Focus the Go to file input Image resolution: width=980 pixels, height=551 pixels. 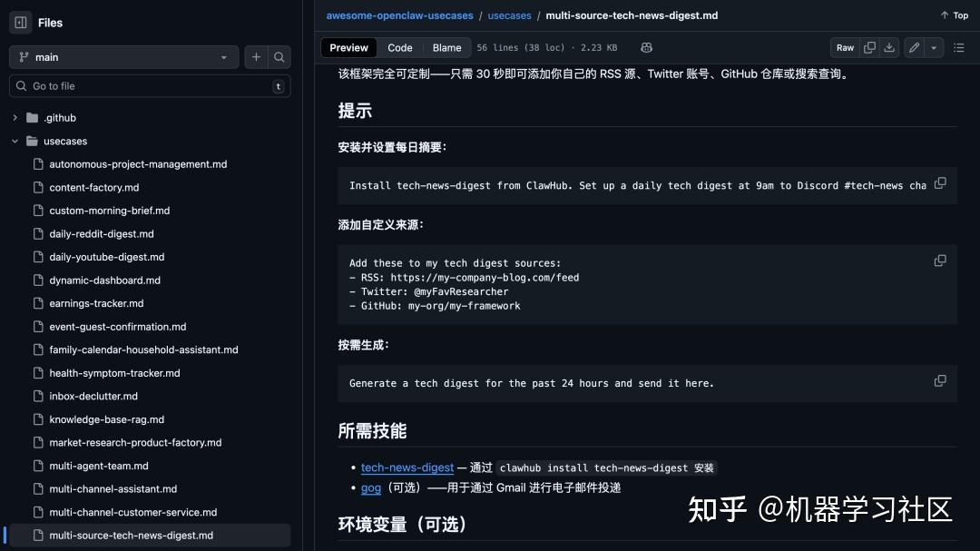click(150, 86)
